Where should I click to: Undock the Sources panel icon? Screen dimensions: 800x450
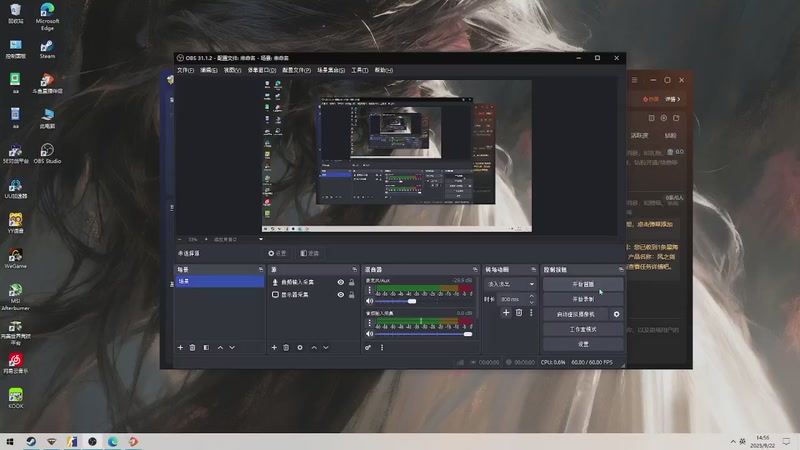pos(355,269)
